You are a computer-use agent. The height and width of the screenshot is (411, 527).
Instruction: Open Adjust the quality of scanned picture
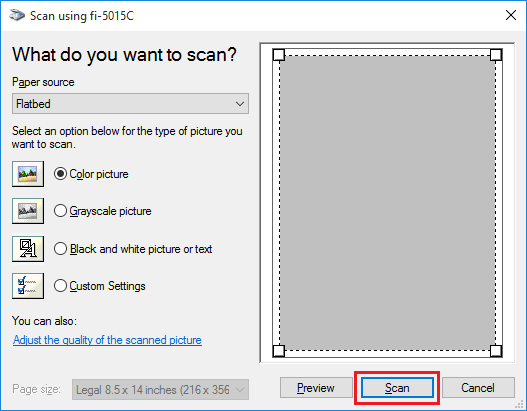[x=107, y=340]
